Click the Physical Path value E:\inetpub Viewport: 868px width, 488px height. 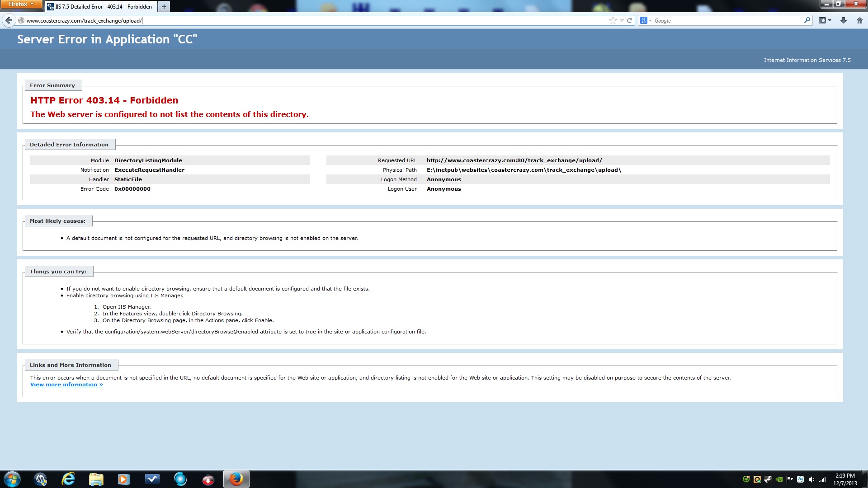click(x=524, y=170)
